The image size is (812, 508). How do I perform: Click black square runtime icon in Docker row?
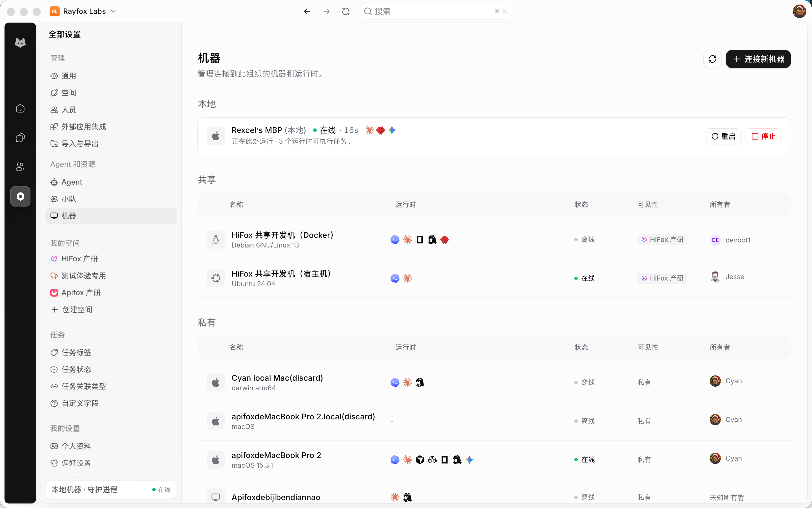[420, 240]
